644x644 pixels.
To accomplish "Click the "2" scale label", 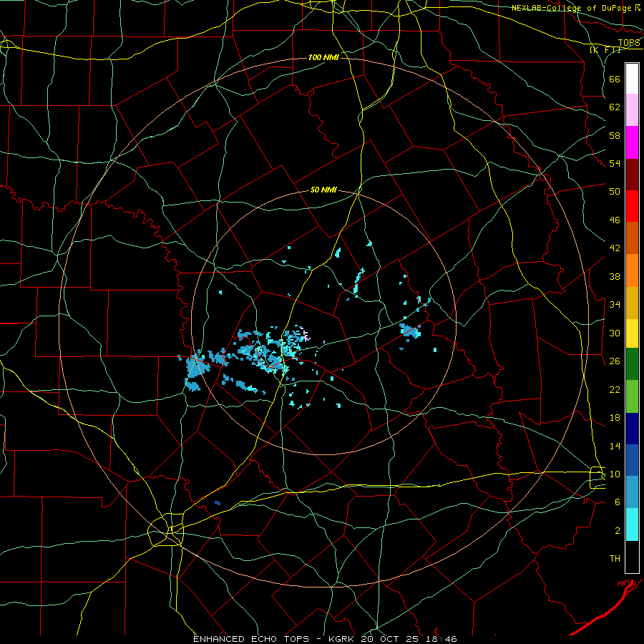I will pyautogui.click(x=618, y=530).
